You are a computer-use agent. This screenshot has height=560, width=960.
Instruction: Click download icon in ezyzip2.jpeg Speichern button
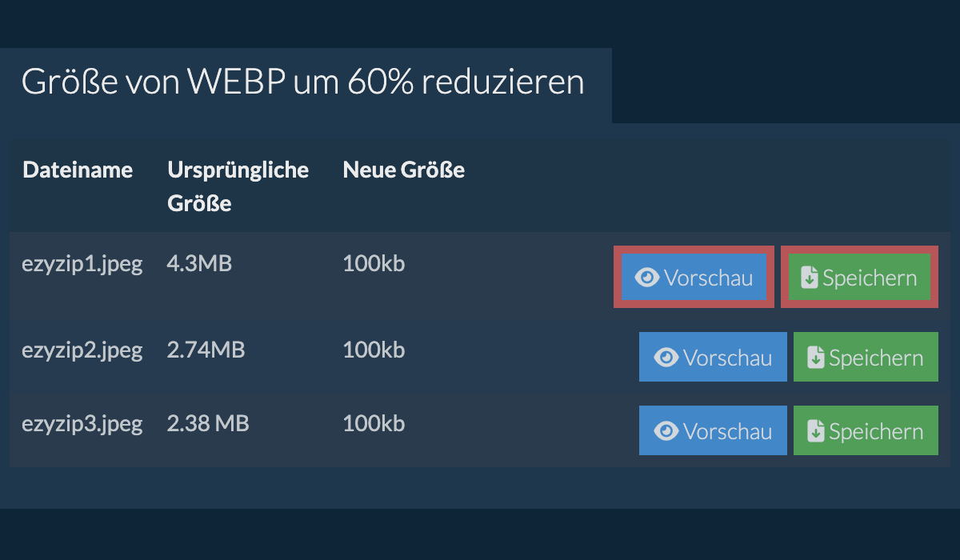pos(816,358)
